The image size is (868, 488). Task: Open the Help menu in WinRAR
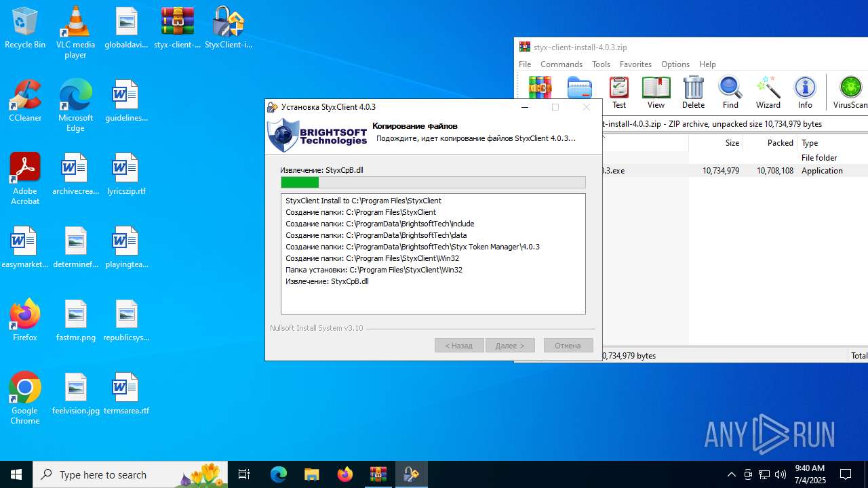pyautogui.click(x=707, y=64)
